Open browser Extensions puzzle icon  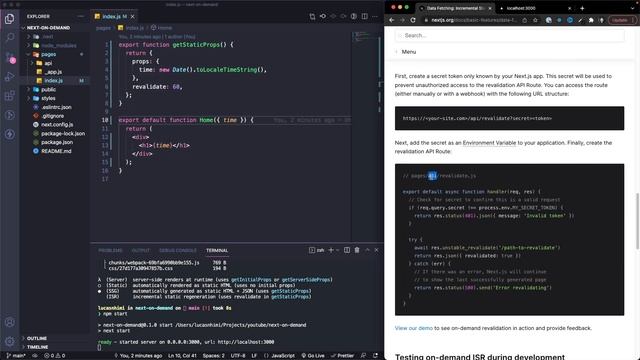591,20
